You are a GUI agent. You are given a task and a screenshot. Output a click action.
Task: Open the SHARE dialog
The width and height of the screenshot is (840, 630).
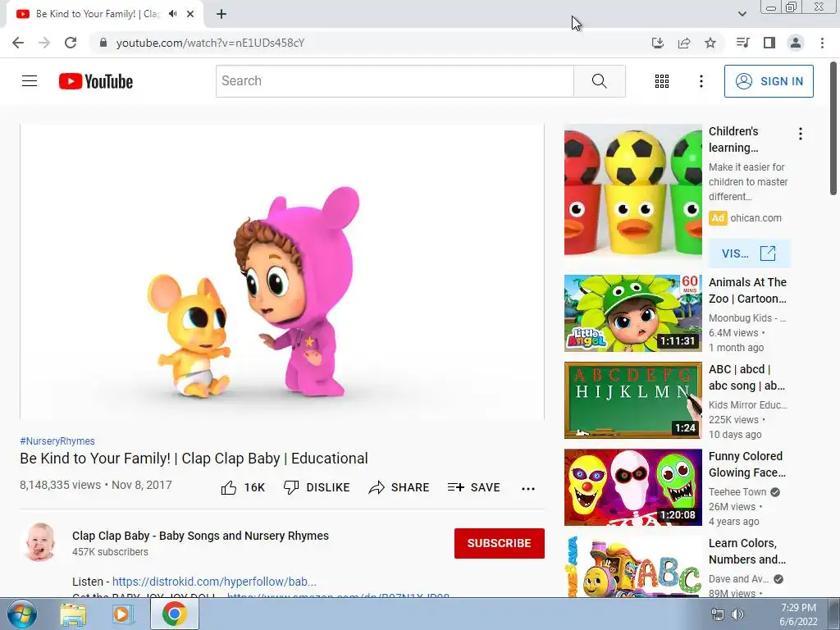399,487
